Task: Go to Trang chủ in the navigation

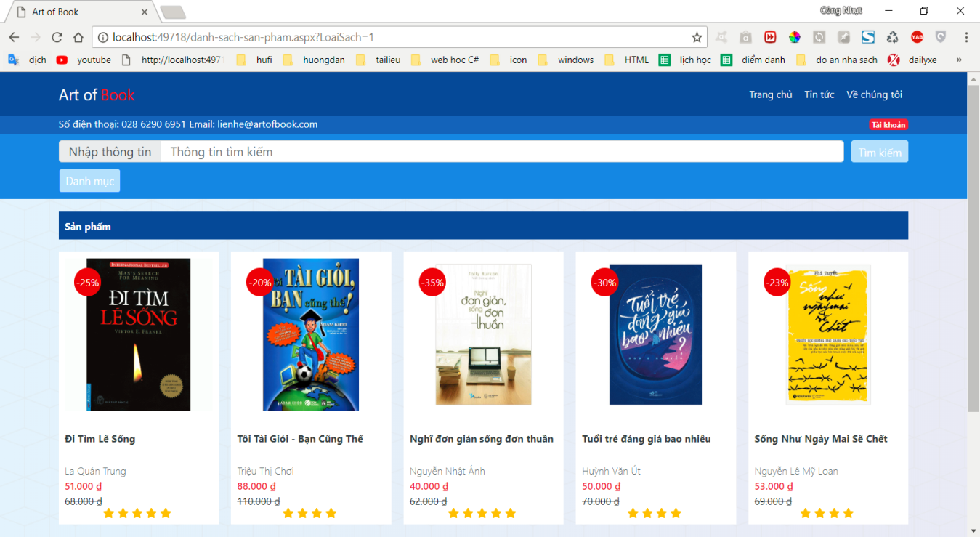Action: tap(771, 94)
